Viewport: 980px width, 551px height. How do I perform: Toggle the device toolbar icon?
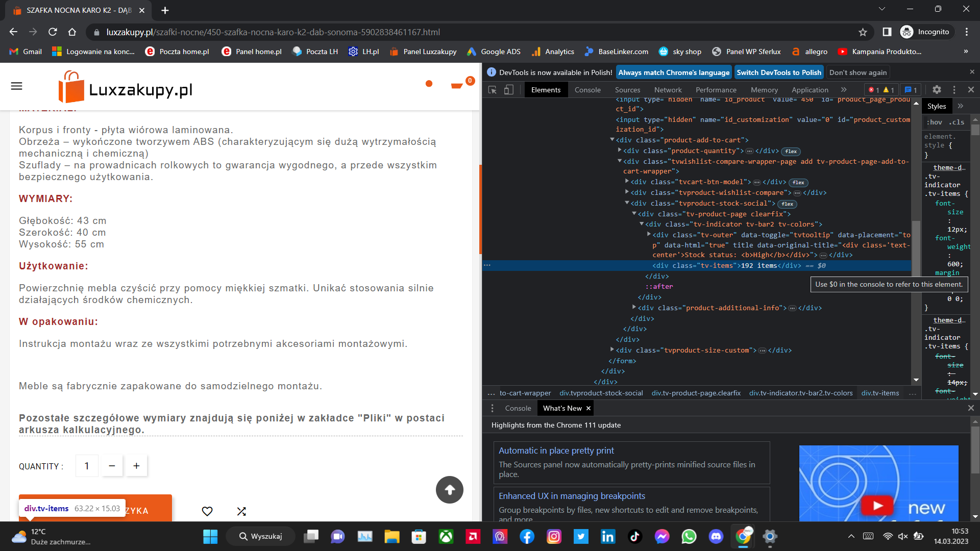click(509, 90)
